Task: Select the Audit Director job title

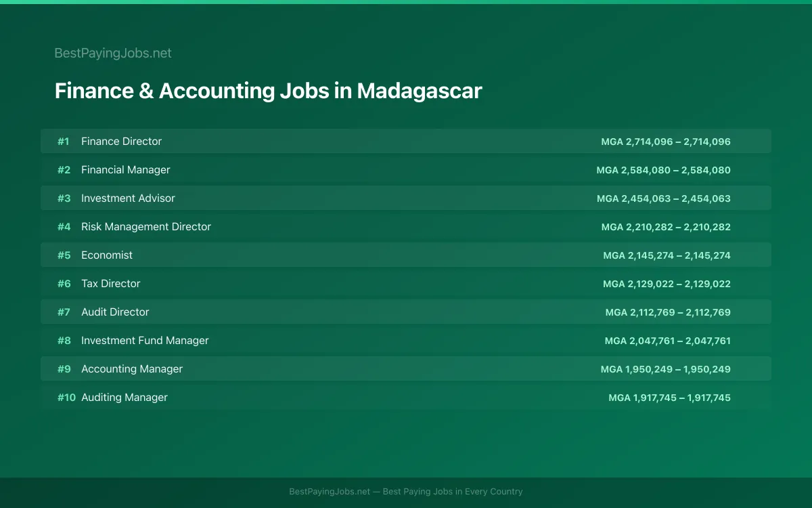Action: click(x=115, y=312)
